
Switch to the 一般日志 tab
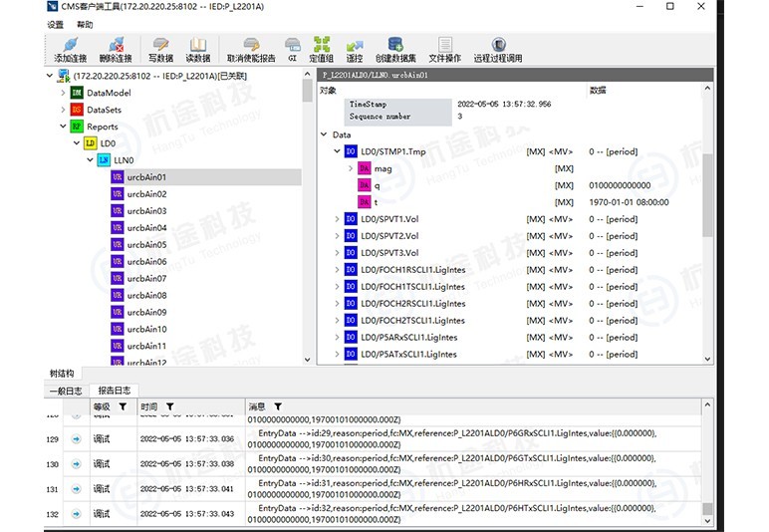[66, 391]
